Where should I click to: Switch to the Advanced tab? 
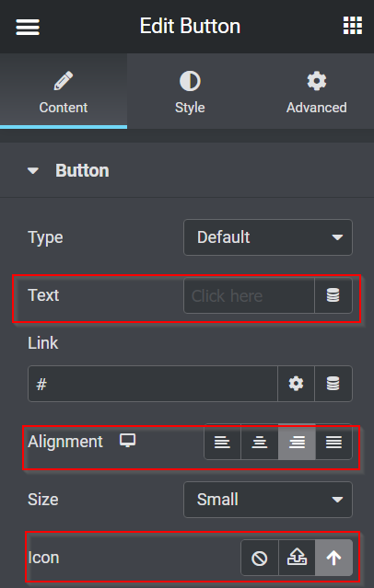click(x=317, y=91)
